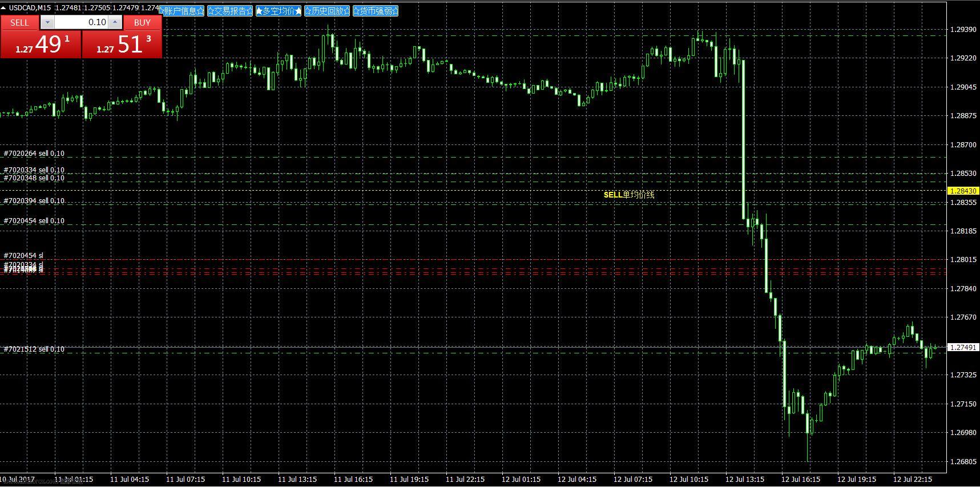980x487 pixels.
Task: Open the 货币强弱 currency strength panel
Action: 376,11
